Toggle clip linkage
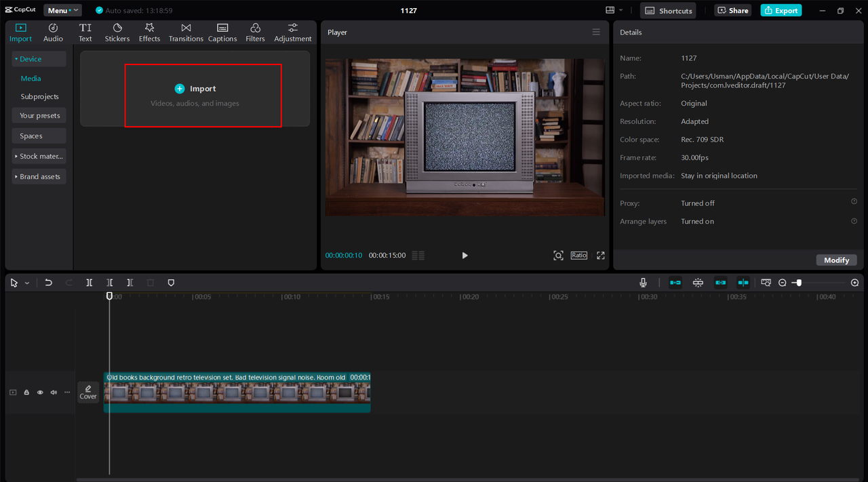 click(721, 283)
